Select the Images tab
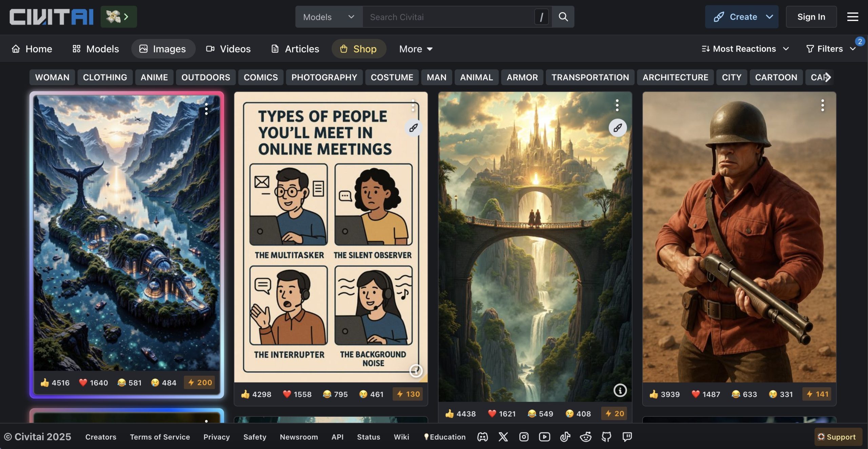 click(163, 49)
